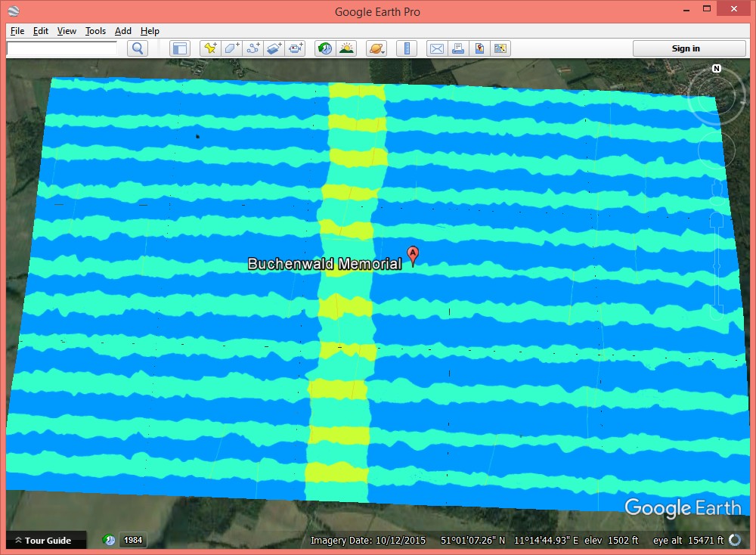Screen dimensions: 756x555
Task: Add a new placemark
Action: tap(210, 48)
